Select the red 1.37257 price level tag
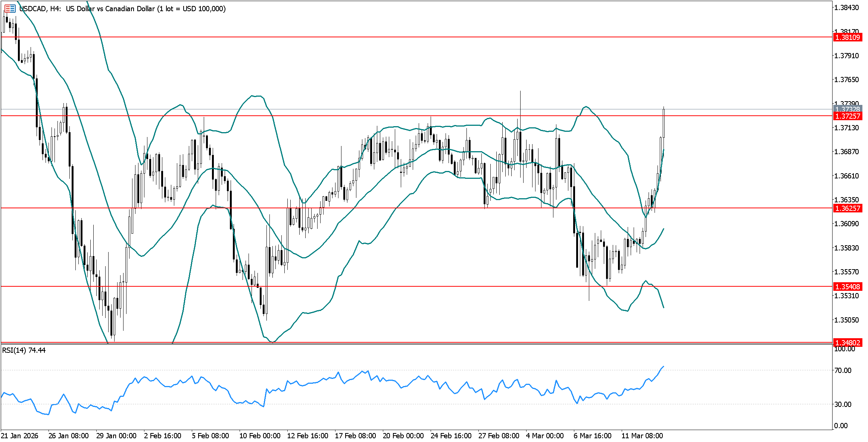Viewport: 868px width, 442px height. (847, 116)
